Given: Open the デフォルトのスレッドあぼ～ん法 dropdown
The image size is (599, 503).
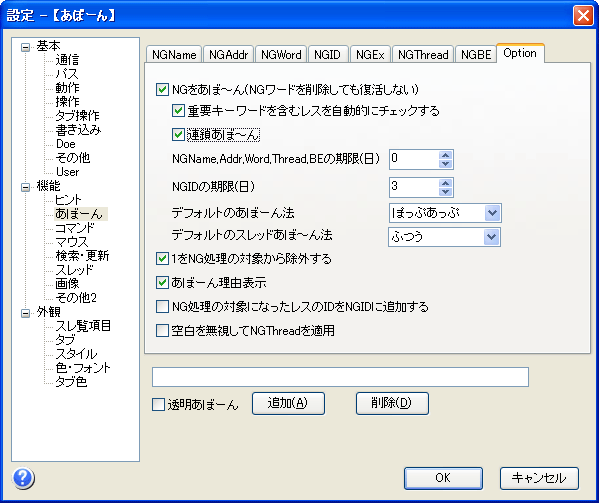Looking at the screenshot, I should [491, 237].
